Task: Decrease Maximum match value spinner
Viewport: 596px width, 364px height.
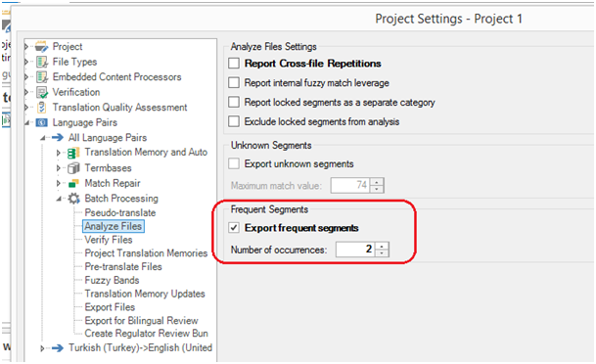Action: 377,189
